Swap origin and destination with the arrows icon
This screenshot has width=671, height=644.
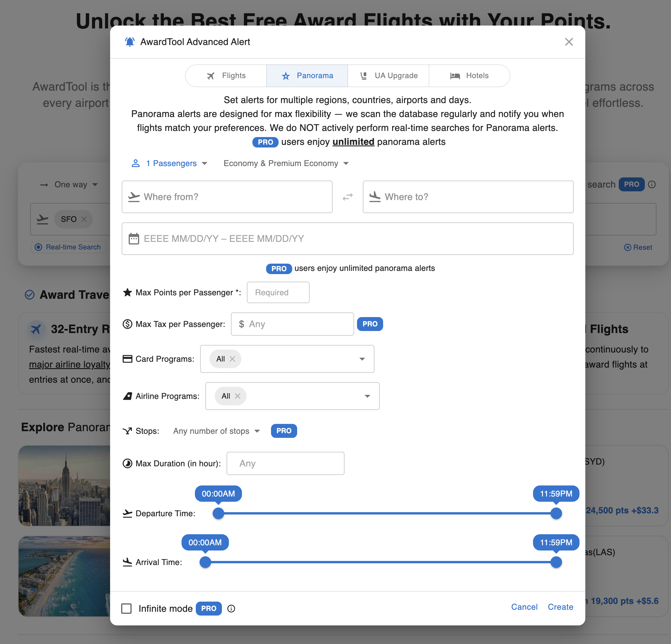(347, 197)
